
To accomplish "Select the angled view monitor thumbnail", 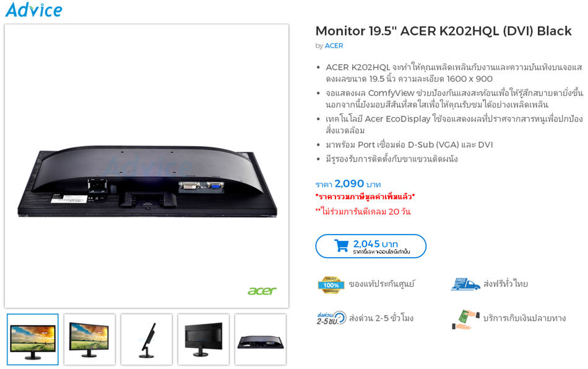I will click(90, 339).
